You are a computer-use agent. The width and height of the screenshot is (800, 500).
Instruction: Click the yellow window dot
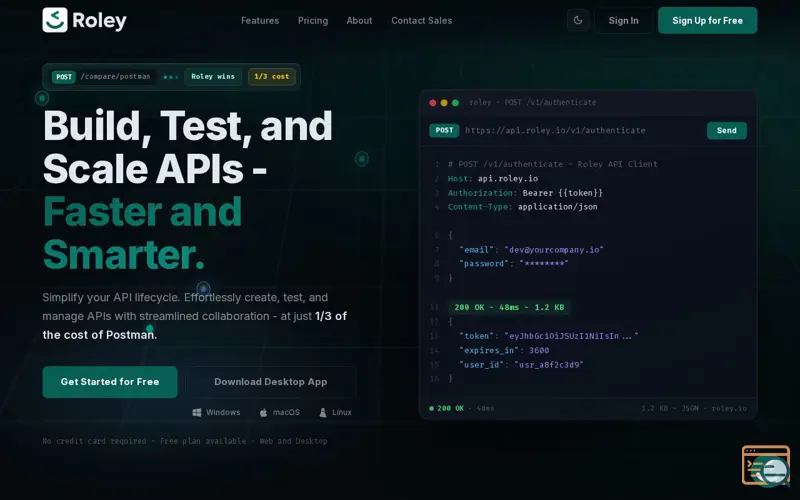pos(444,103)
